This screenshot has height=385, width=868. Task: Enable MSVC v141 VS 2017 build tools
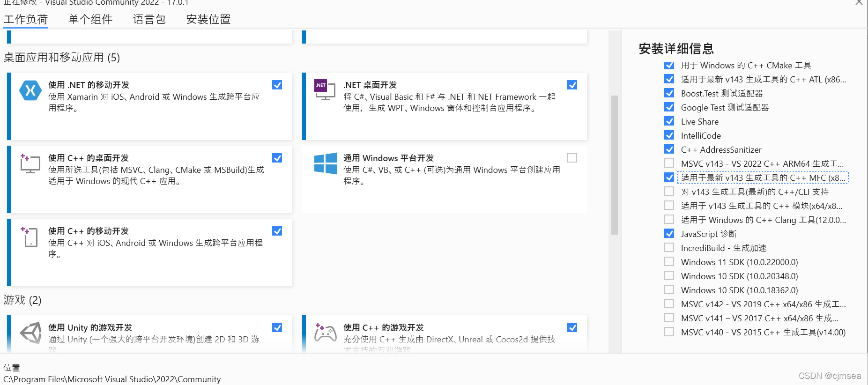click(669, 318)
